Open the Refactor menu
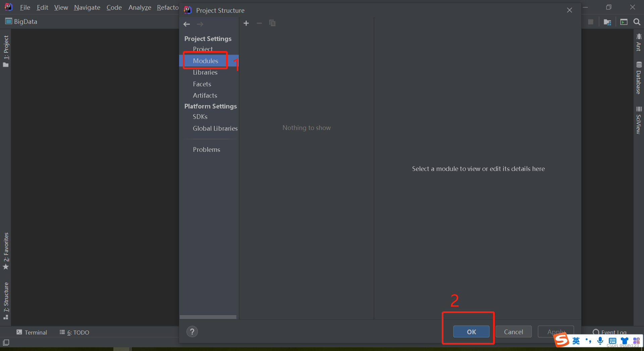644x351 pixels. (x=168, y=7)
